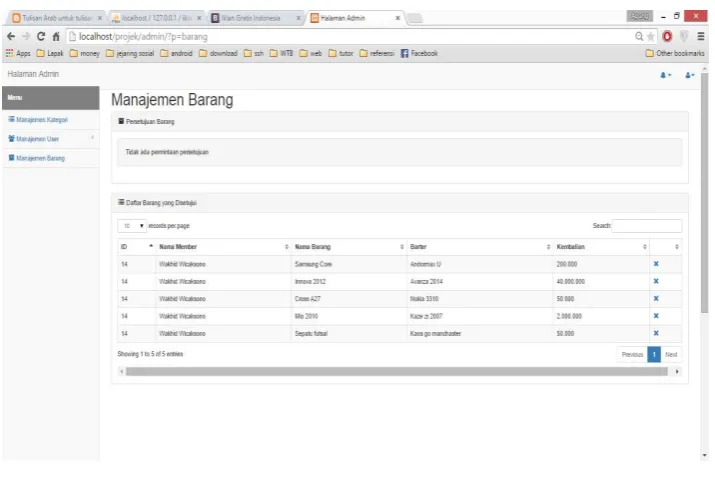Open the ssh bookmark folder

(x=254, y=53)
